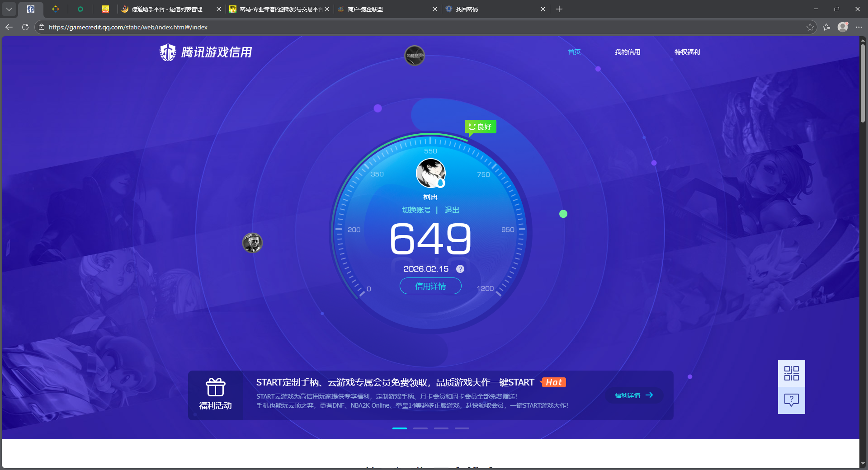The height and width of the screenshot is (470, 868).
Task: Minimize the browser window
Action: [816, 9]
